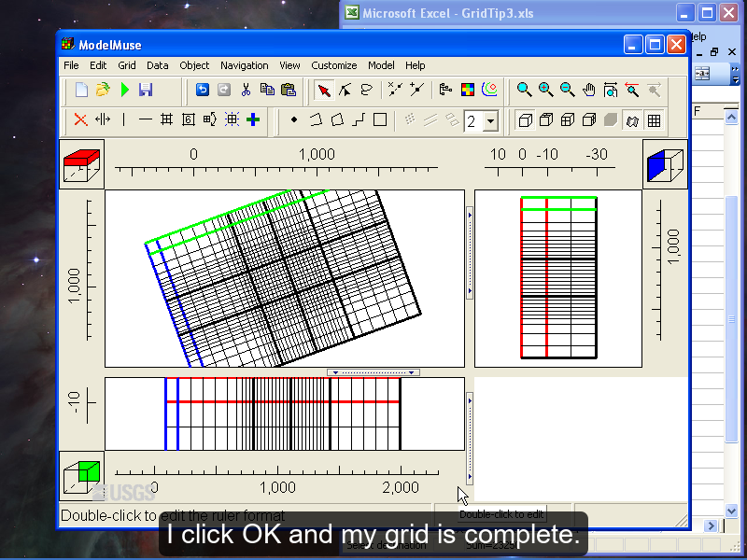
Task: Choose the create point object tool
Action: (x=294, y=119)
